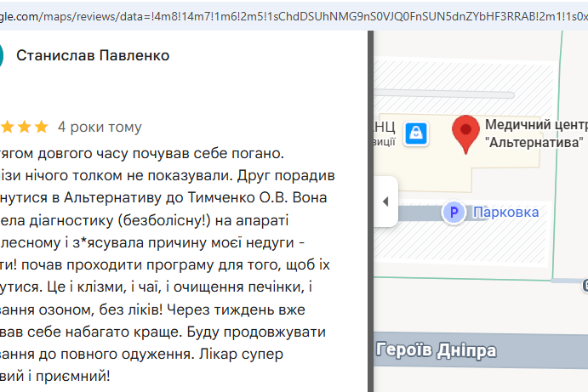
Task: Select the red location pin marker
Action: [465, 134]
